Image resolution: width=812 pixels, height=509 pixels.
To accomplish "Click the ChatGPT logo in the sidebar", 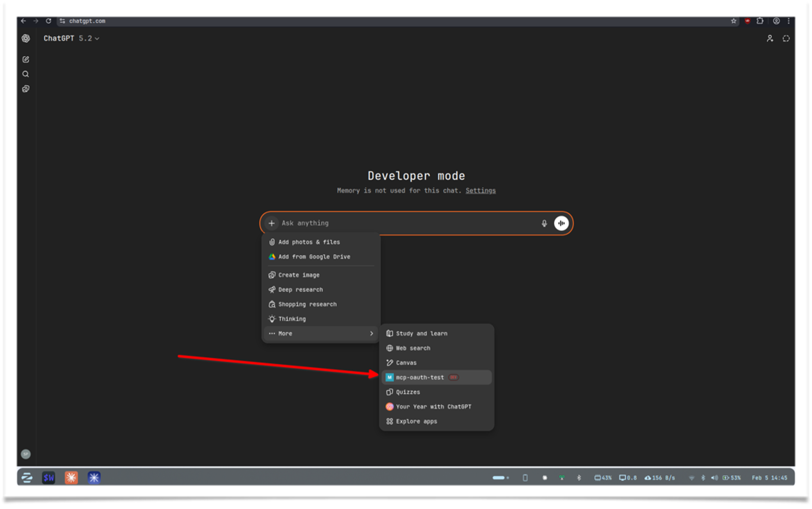I will pyautogui.click(x=26, y=38).
